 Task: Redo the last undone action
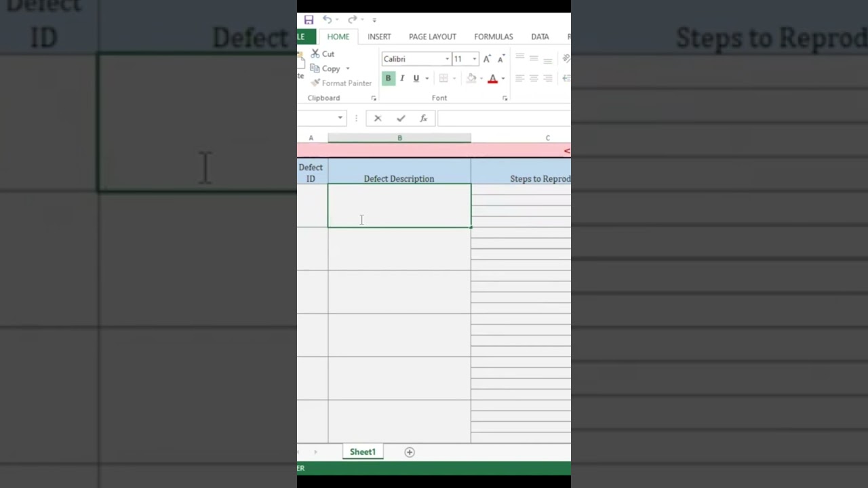pos(352,20)
